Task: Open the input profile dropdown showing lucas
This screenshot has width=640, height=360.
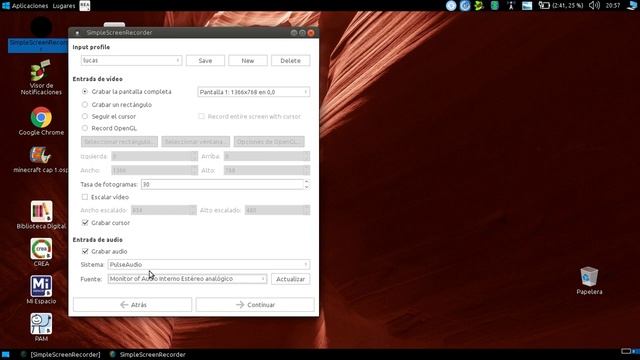Action: 131,60
